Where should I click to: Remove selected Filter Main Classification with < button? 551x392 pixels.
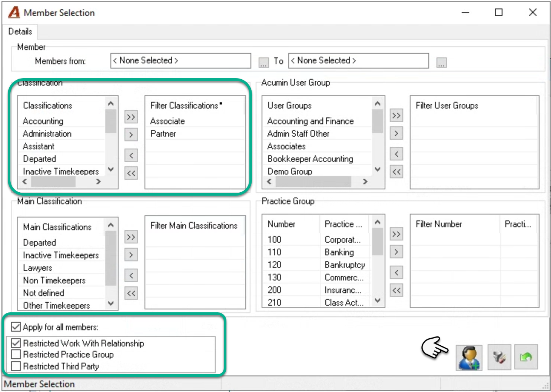[131, 275]
